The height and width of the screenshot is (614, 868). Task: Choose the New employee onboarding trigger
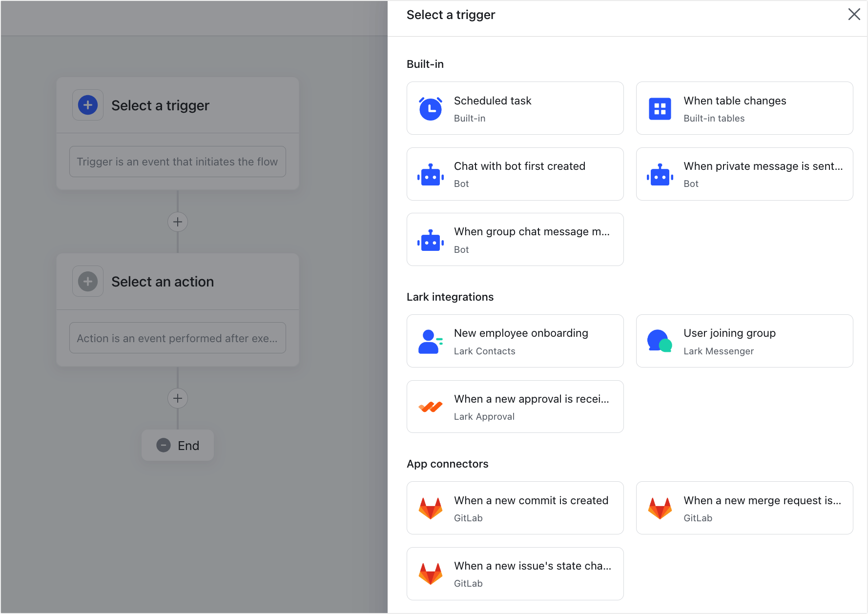point(515,341)
